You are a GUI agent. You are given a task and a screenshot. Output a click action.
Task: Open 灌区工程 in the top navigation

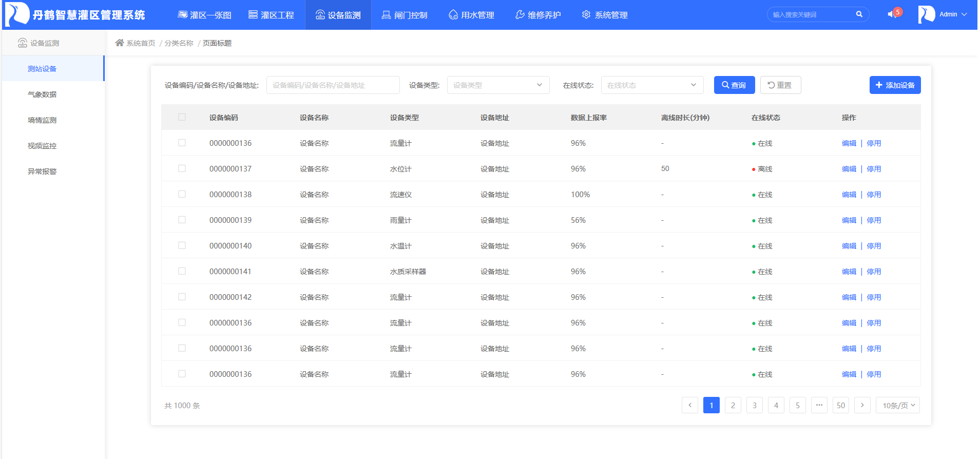pyautogui.click(x=271, y=15)
